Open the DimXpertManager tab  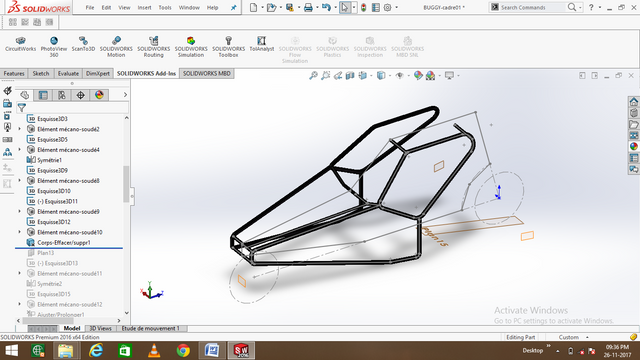pyautogui.click(x=80, y=95)
